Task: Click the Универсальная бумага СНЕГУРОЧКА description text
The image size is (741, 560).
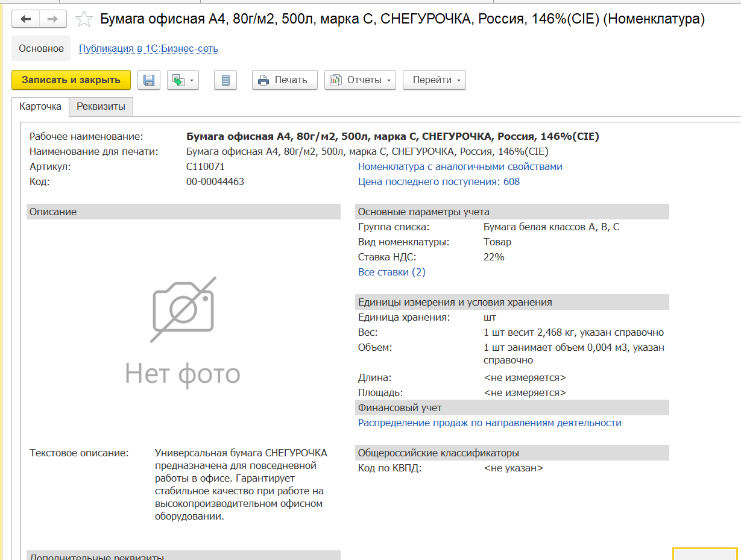Action: point(241,485)
